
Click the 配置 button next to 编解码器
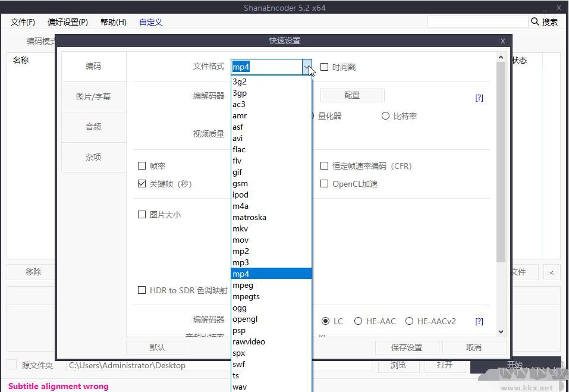pos(353,95)
